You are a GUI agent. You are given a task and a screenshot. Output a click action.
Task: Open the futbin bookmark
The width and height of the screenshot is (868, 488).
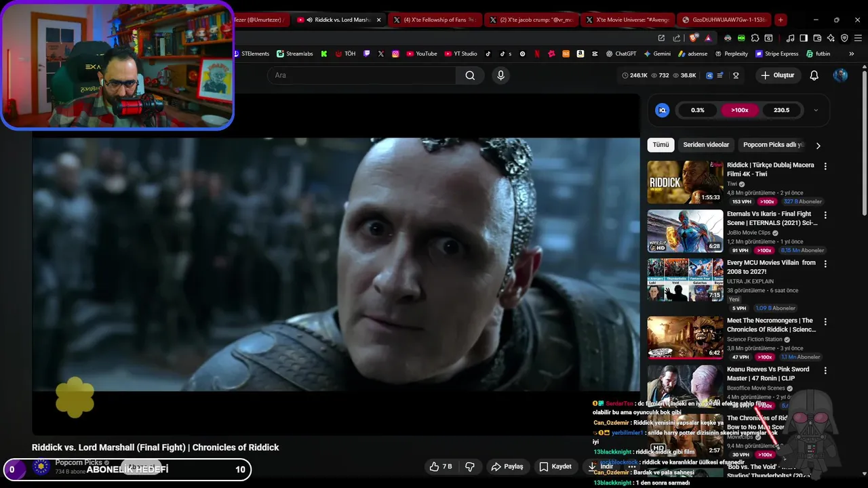(818, 54)
